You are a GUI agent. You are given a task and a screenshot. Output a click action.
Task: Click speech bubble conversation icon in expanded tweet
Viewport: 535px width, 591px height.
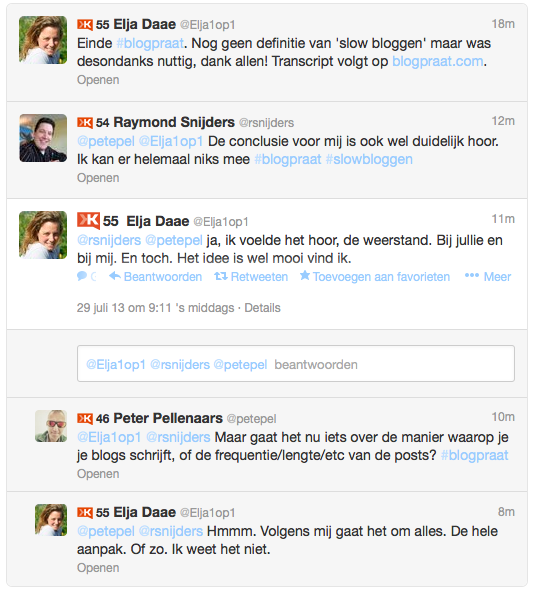[83, 276]
